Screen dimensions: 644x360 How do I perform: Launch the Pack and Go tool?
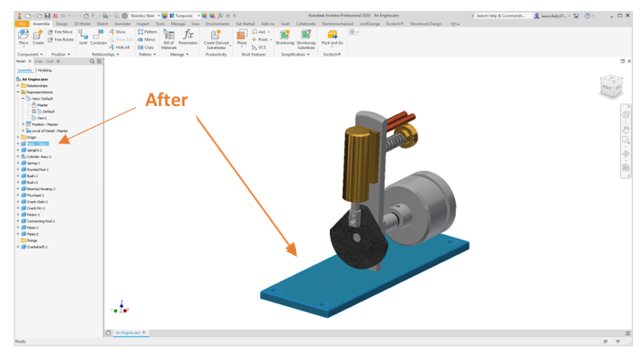[x=332, y=37]
